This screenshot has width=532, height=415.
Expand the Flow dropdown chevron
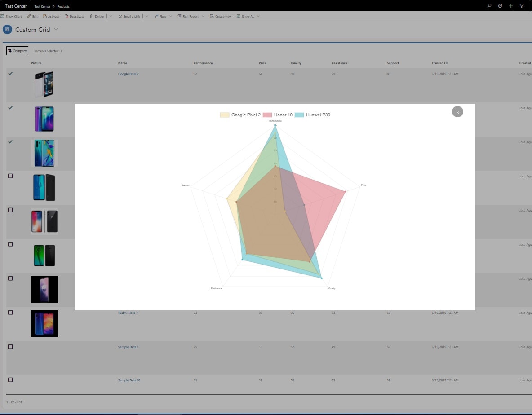[171, 16]
